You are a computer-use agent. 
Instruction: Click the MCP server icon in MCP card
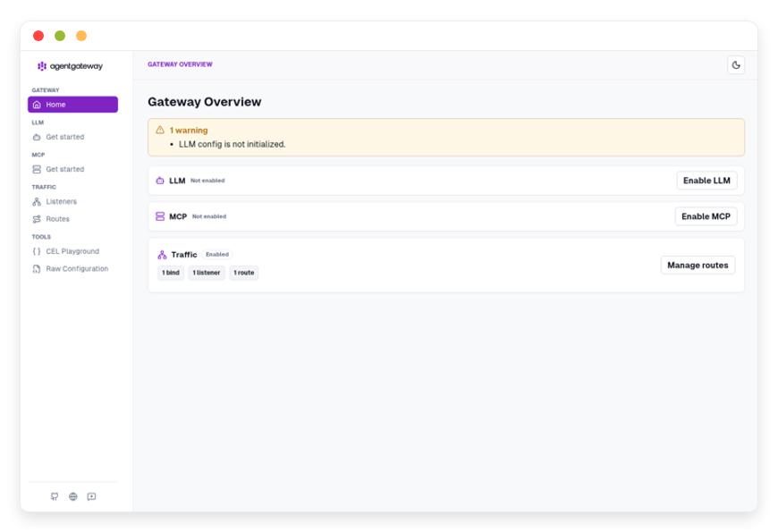160,216
